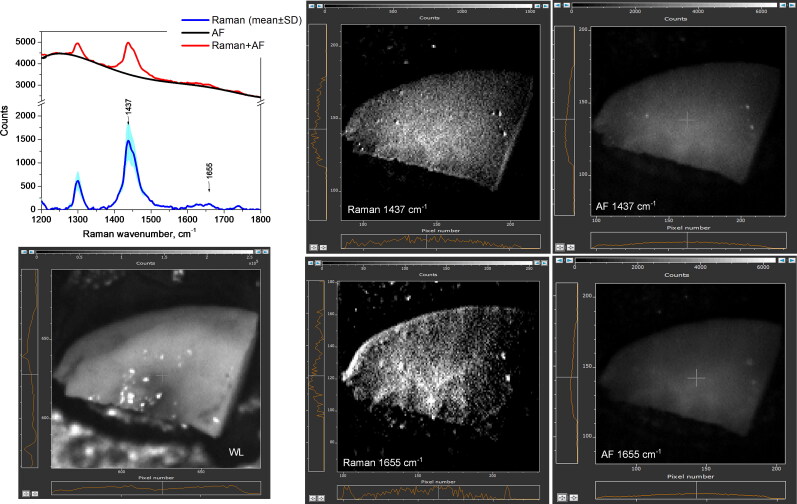Screen dimensions: 797x504
Task: Click the decrease-lower-limit arrow in WL panel
Action: click(24, 252)
